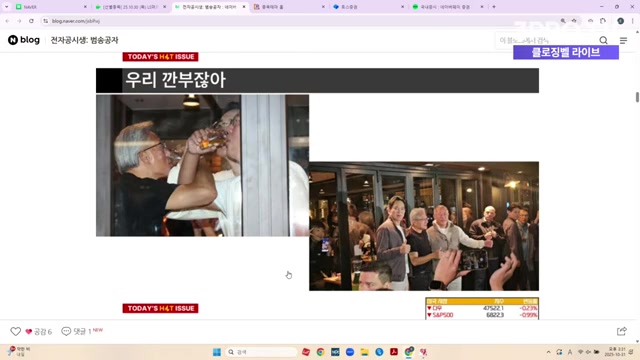Image resolution: width=640 pixels, height=360 pixels.
Task: Open the red app icon beside taskbar search
Action: point(306,352)
